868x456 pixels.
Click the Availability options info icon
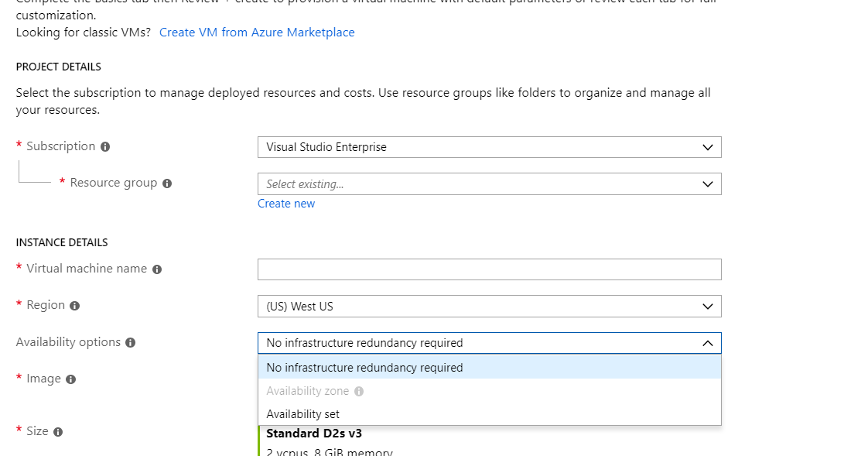pos(131,343)
